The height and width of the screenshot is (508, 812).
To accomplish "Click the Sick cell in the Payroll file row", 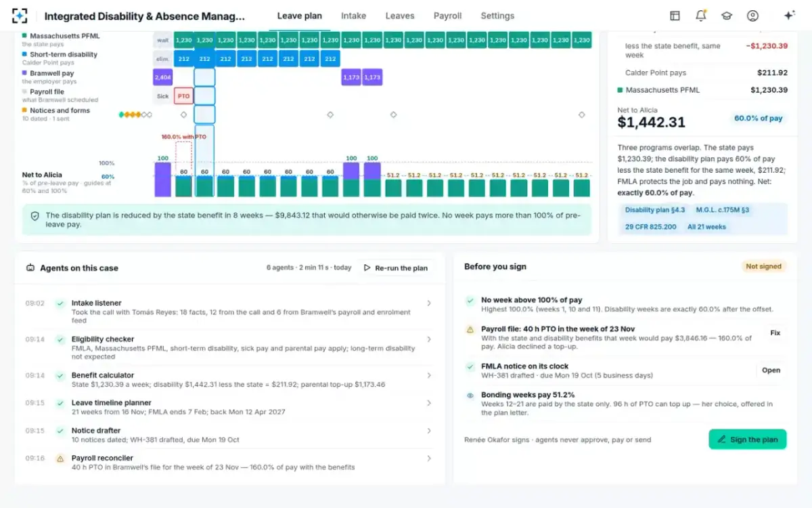I will point(162,96).
